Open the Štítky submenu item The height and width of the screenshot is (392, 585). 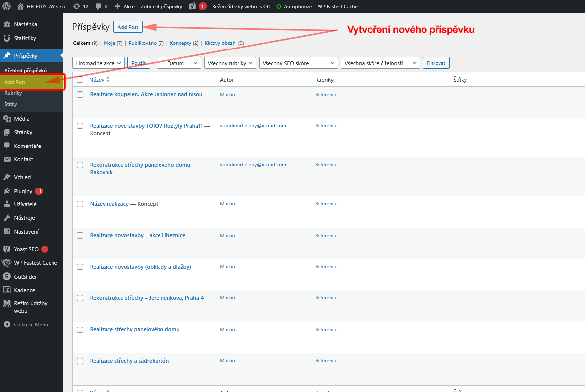[x=11, y=104]
